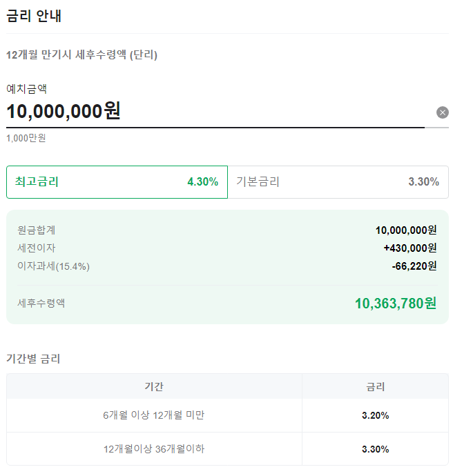453x476 pixels.
Task: Clear the deposit amount with the X icon
Action: (x=443, y=112)
